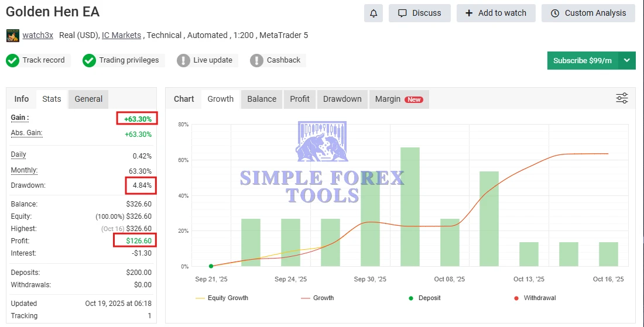Switch to the Drawdown chart tab
This screenshot has width=644, height=327.
point(342,99)
